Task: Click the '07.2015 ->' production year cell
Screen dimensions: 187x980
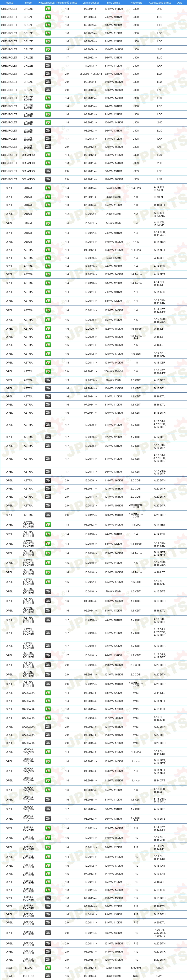Action: point(90,743)
